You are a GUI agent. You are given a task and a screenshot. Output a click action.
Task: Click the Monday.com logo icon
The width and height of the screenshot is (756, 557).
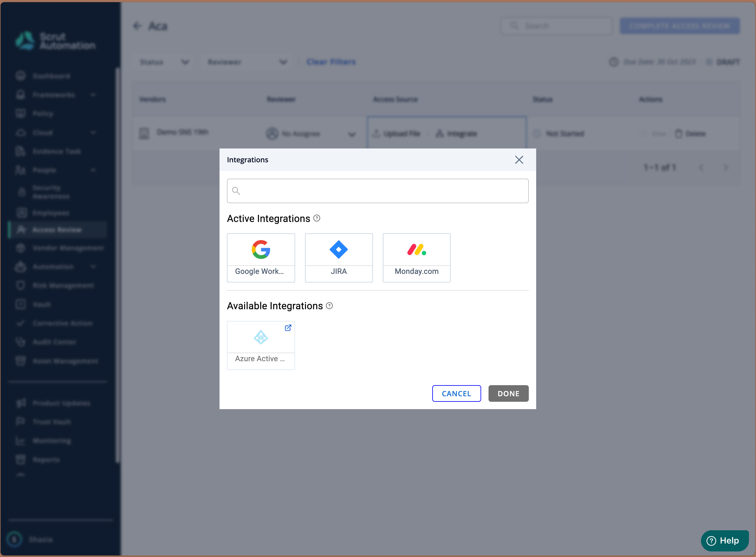417,250
